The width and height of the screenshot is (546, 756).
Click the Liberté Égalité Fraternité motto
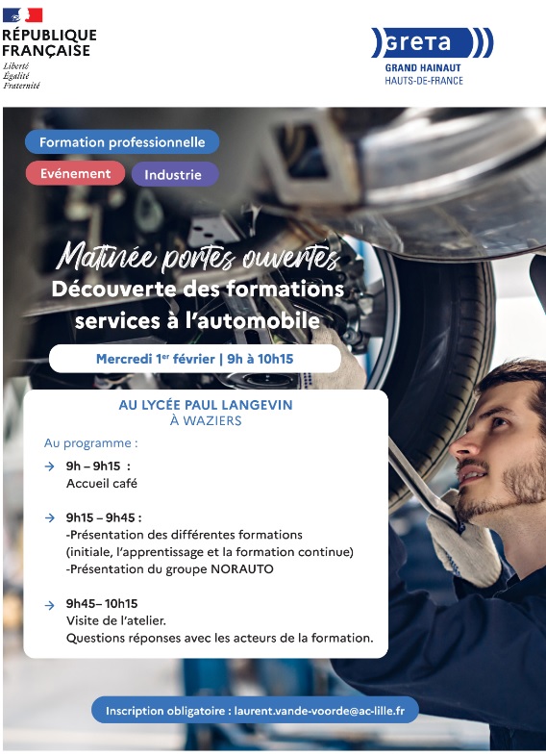coord(21,76)
